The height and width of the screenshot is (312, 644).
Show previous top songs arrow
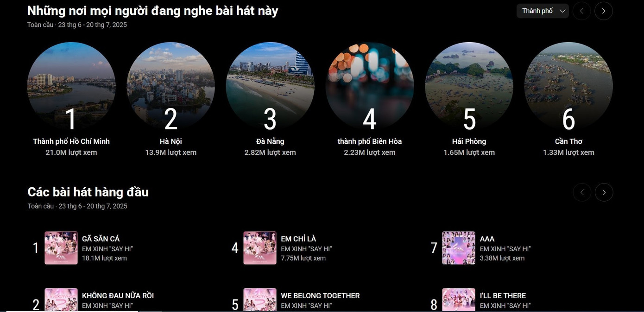tap(582, 192)
